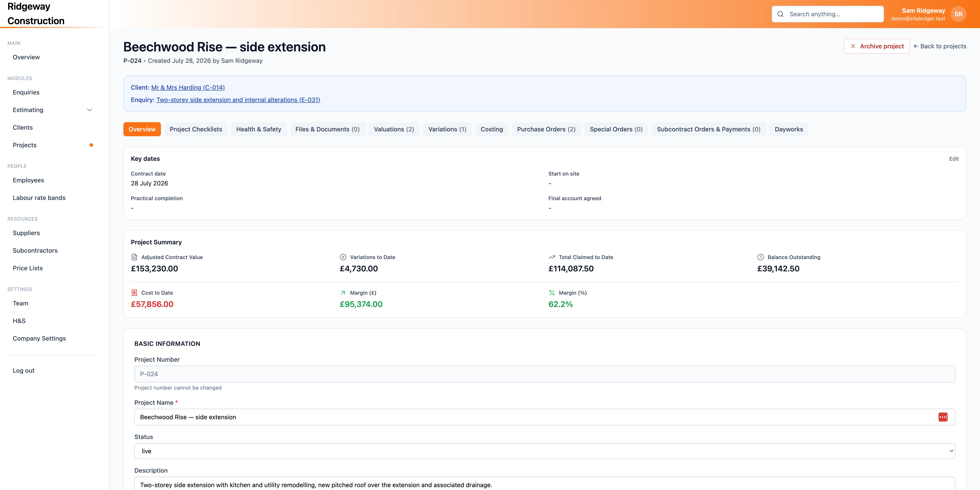980x490 pixels.
Task: Select the £4,730.00 variations value
Action: pyautogui.click(x=359, y=269)
